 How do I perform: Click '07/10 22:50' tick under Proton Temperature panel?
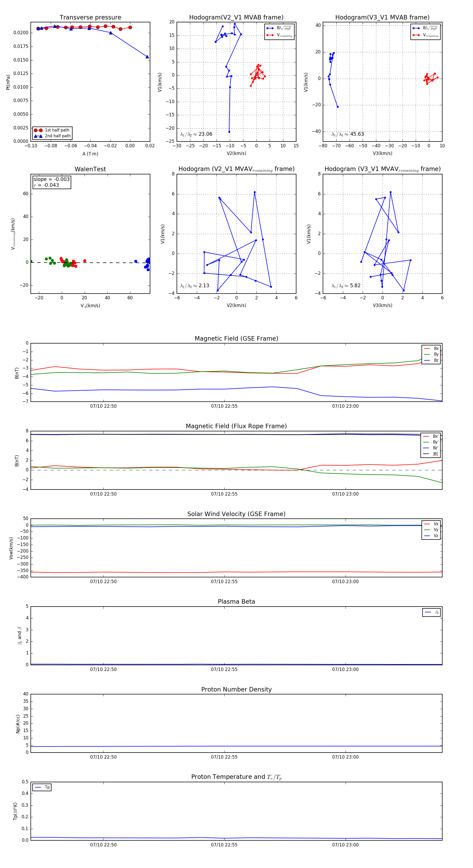[103, 845]
